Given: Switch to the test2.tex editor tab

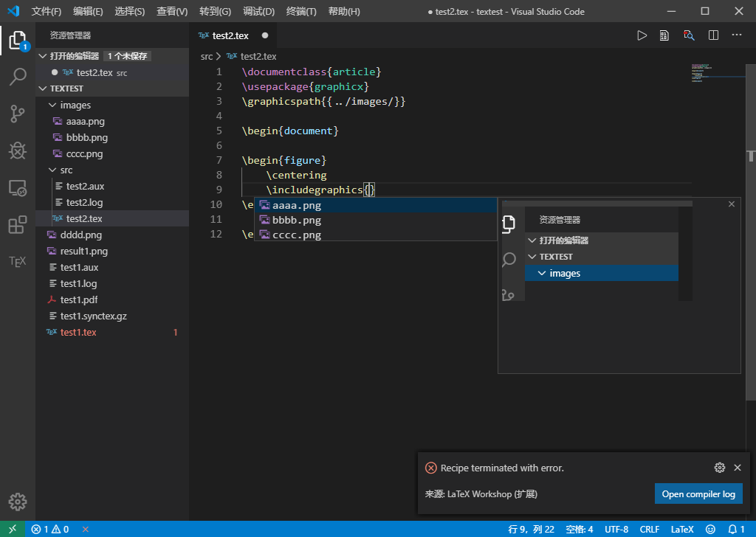Looking at the screenshot, I should [233, 35].
